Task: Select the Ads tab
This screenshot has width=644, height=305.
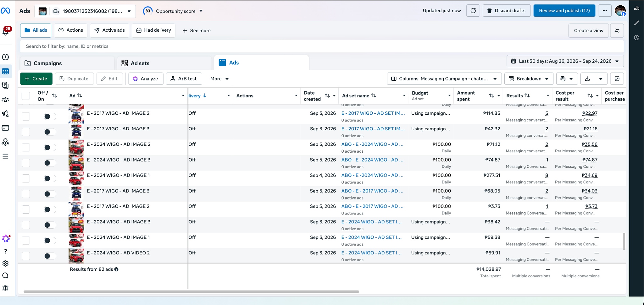Action: pyautogui.click(x=261, y=63)
